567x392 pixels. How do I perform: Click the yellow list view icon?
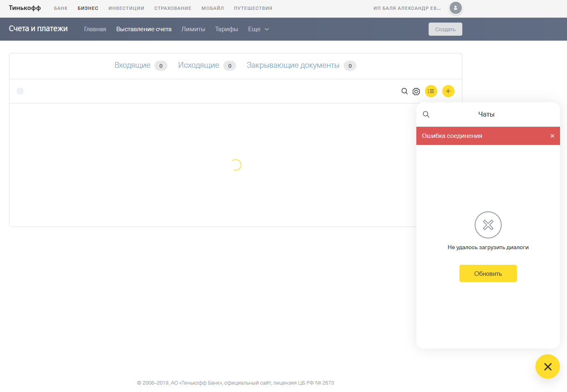click(431, 91)
